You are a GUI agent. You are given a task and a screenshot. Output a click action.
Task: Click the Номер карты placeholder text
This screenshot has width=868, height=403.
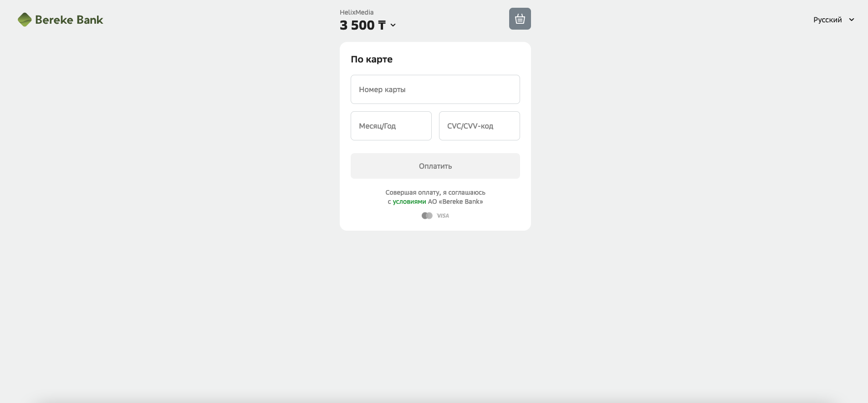[x=382, y=89]
